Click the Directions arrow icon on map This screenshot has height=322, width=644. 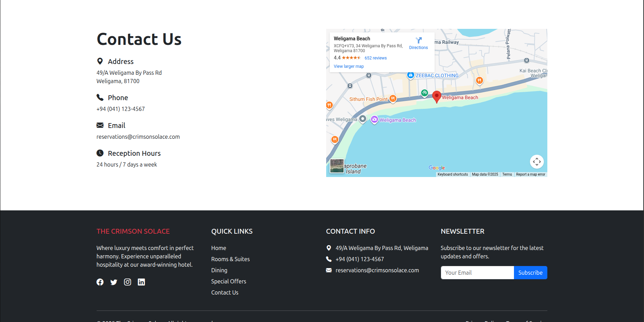click(x=419, y=40)
